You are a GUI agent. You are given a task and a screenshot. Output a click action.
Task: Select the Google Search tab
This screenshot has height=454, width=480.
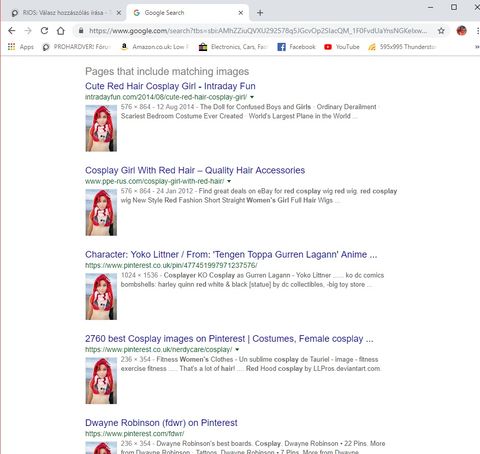pos(187,13)
